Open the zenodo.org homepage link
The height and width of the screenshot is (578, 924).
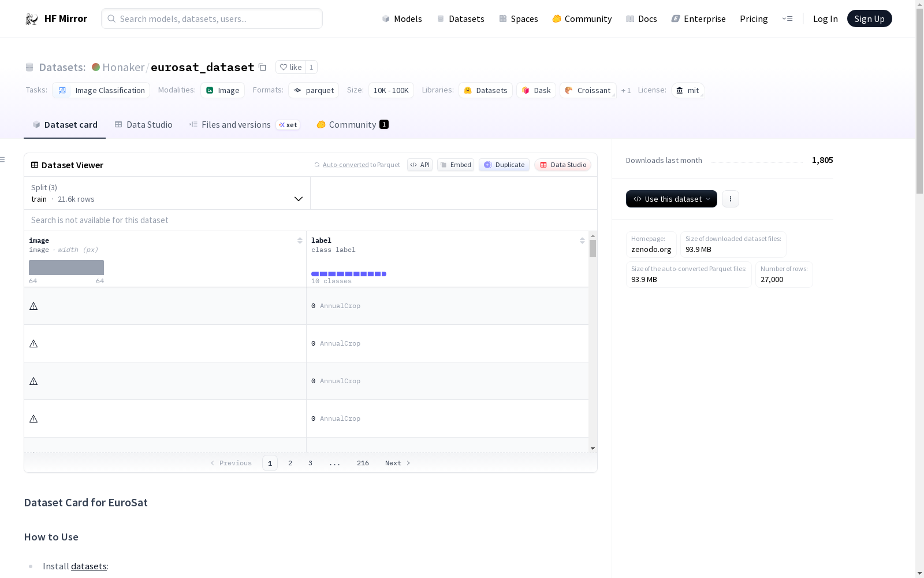[x=651, y=250]
